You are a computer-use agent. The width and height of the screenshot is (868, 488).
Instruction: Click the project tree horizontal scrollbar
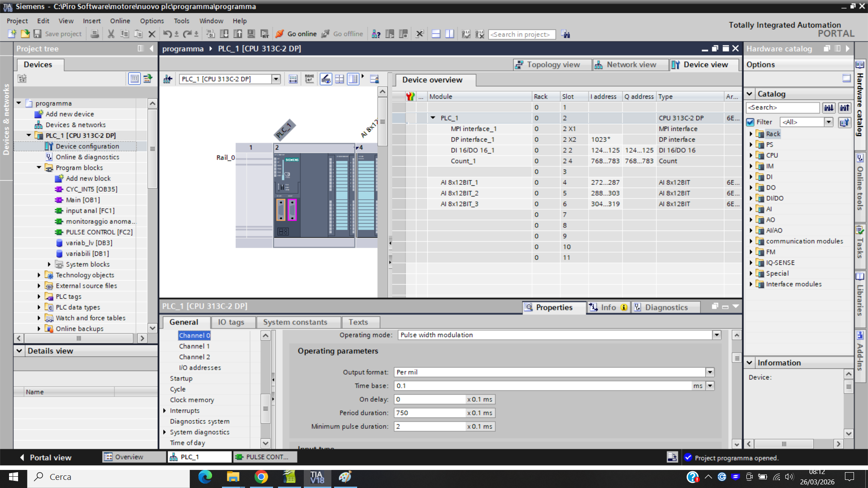(x=79, y=338)
